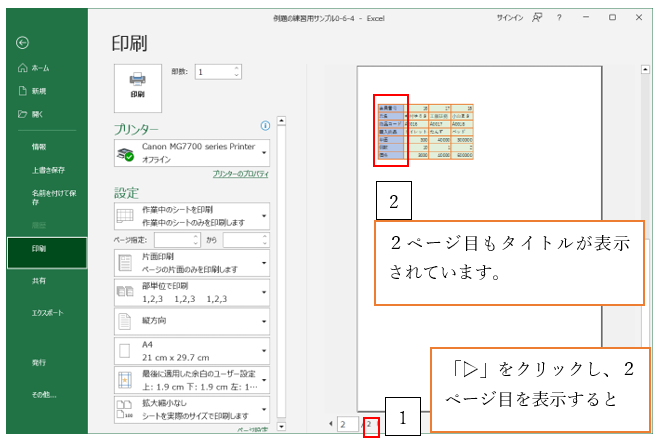Click the previous page arrow below preview

pos(332,425)
